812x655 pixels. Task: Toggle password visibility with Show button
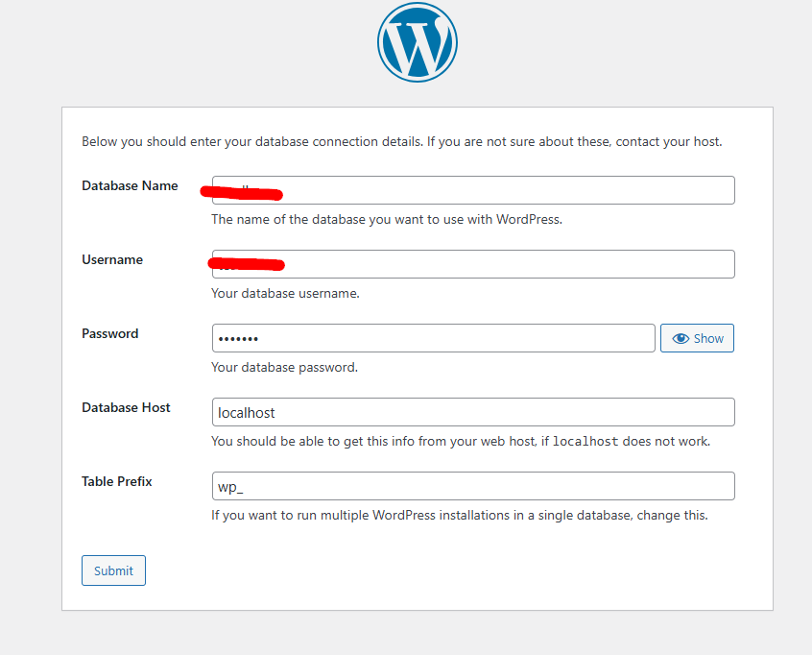[698, 338]
